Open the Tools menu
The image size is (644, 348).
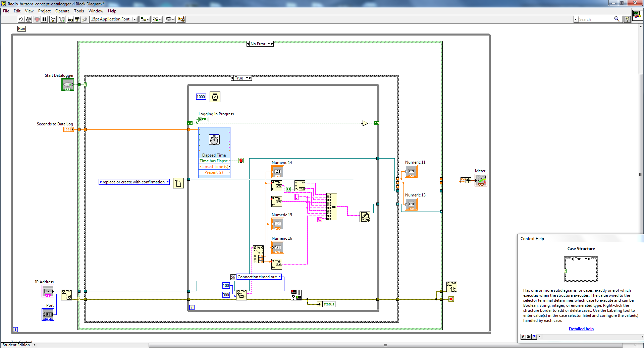[79, 11]
